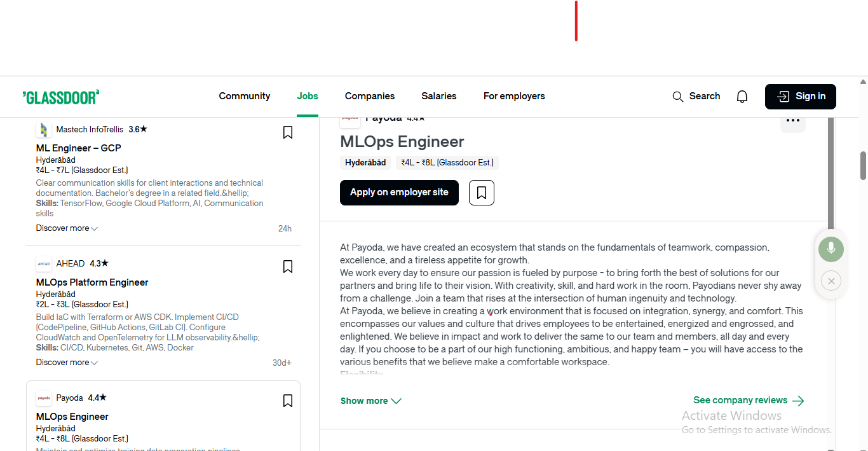Open search using the magnifying glass icon
Screen dimensions: 868x451
(677, 96)
